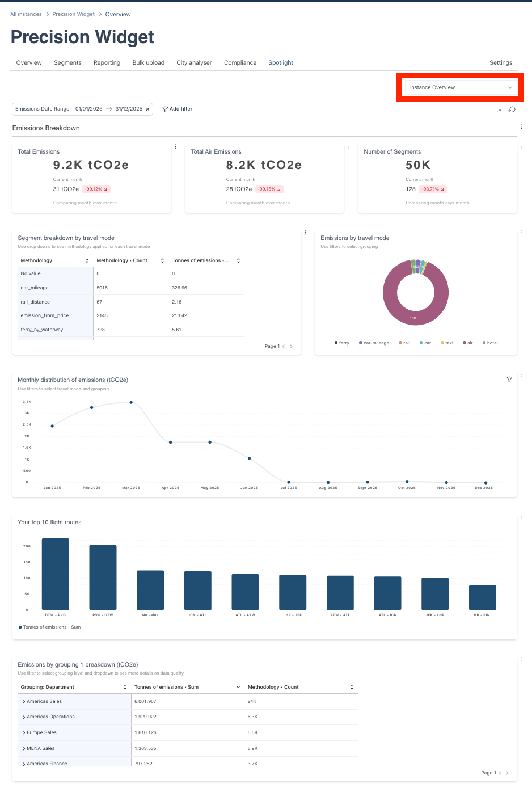
Task: Open the Total Air Emissions card kebab menu
Action: (x=349, y=147)
